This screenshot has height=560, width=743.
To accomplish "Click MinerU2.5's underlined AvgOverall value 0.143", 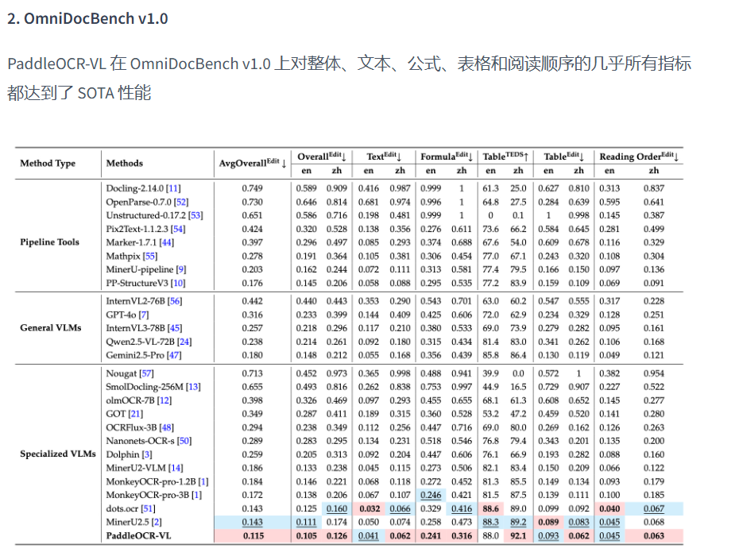I will coord(253,522).
